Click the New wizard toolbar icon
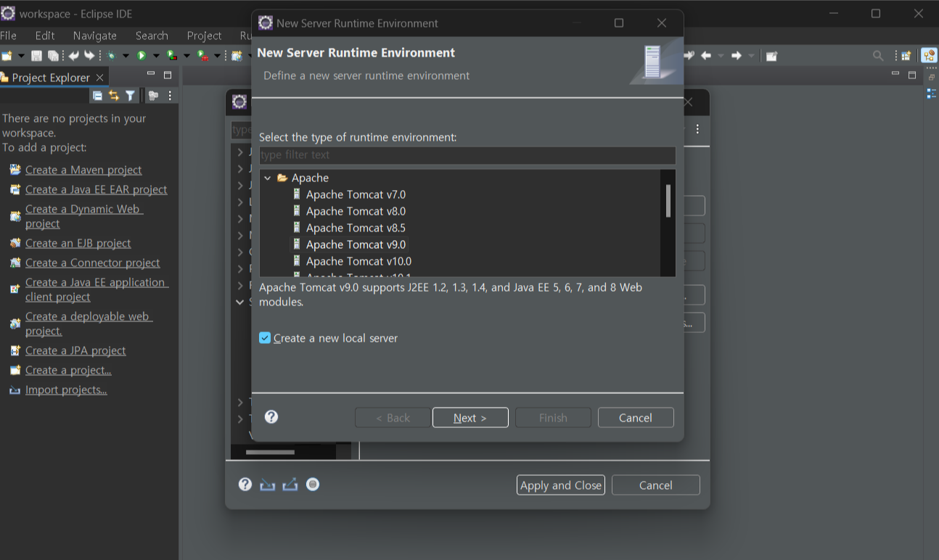Viewport: 939px width, 560px height. (7, 56)
